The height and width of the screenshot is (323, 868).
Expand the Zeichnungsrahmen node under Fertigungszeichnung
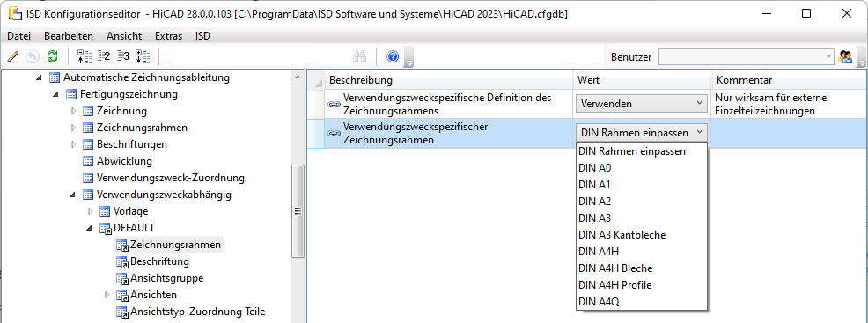(73, 128)
